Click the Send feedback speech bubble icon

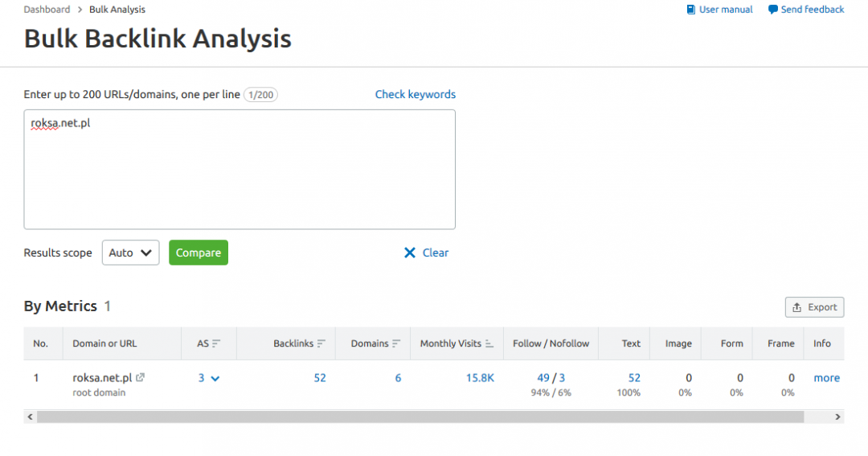point(772,10)
